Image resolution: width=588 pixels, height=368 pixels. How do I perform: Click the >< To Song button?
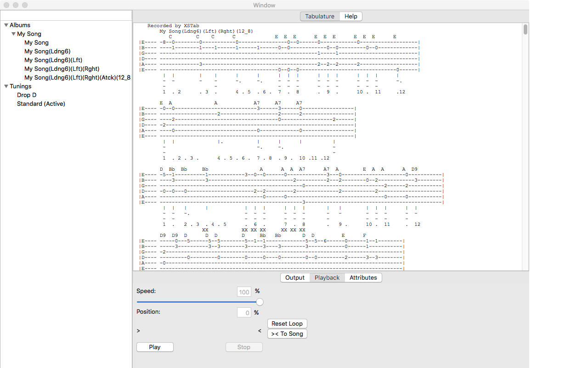(287, 334)
